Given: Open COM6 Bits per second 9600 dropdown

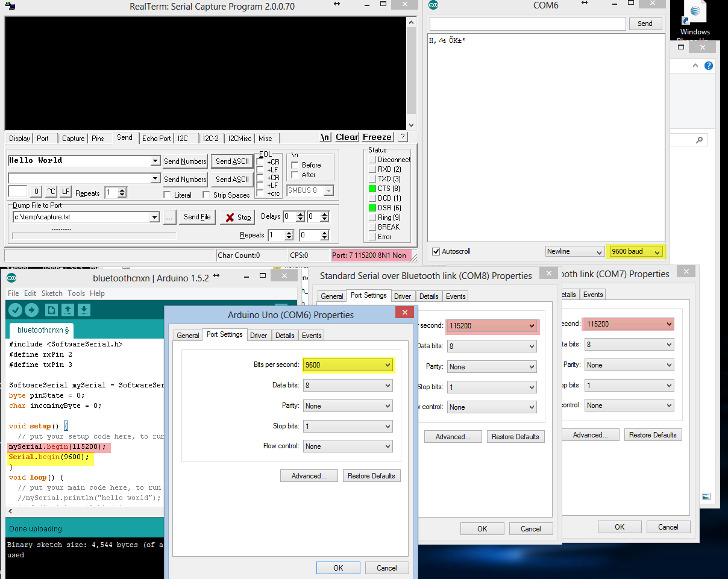Looking at the screenshot, I should (x=348, y=365).
